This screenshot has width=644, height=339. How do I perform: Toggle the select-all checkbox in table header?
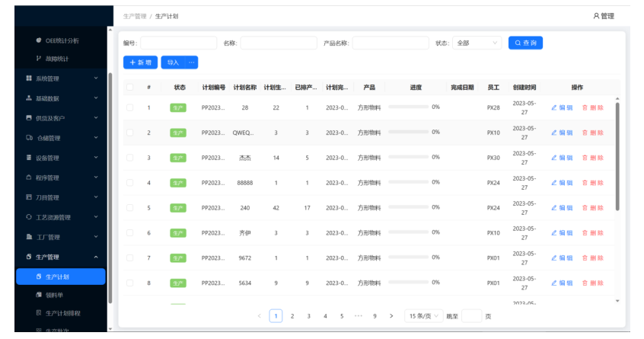[x=130, y=87]
